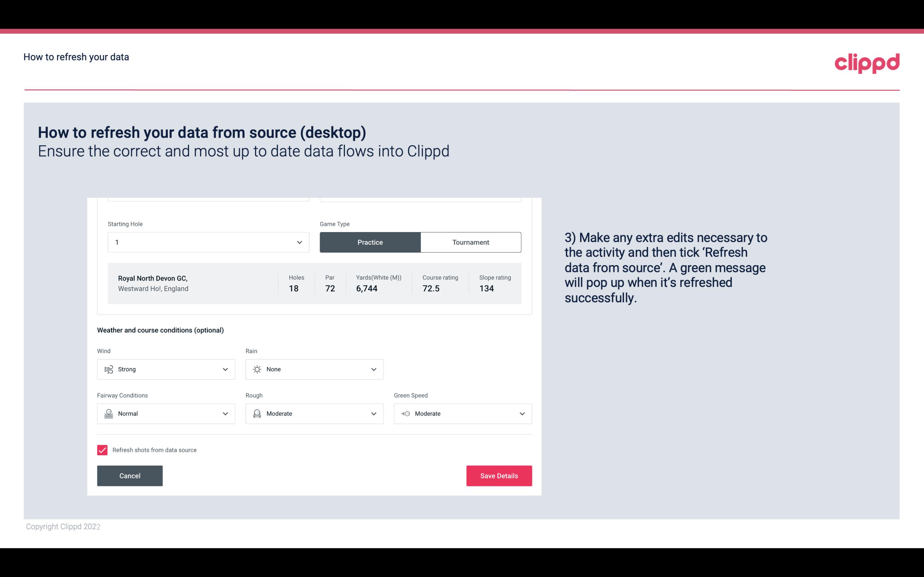
Task: Select the Practice game type toggle
Action: [x=370, y=242]
